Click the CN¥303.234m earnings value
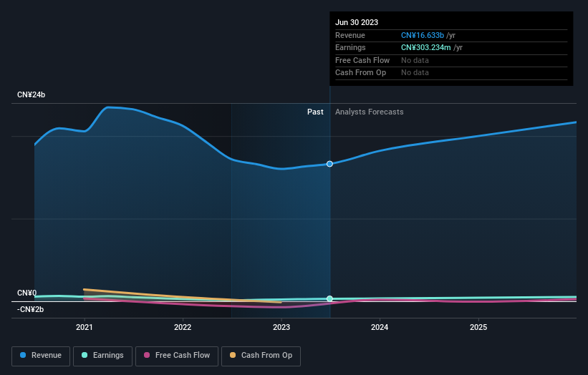 pos(426,47)
